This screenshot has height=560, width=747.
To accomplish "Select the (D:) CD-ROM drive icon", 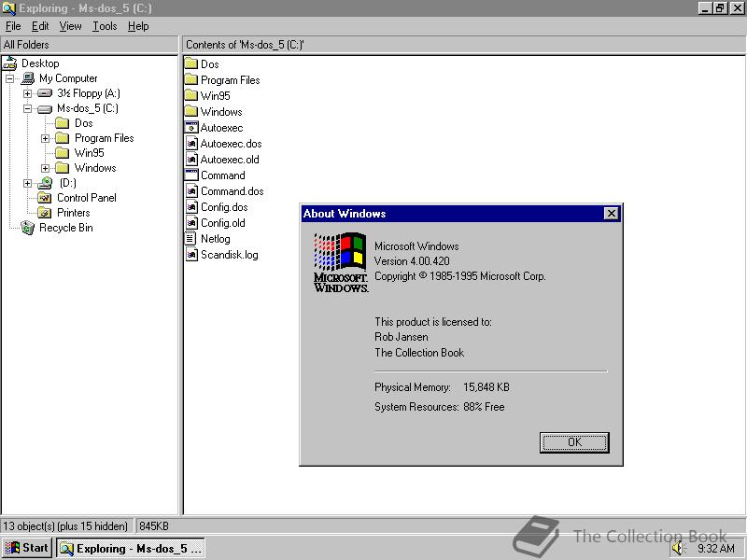I will [45, 183].
